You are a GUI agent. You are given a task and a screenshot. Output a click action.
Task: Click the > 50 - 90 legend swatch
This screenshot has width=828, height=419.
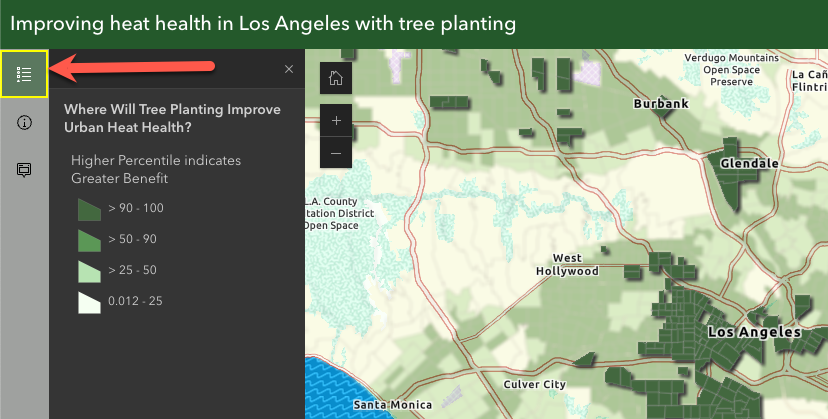point(90,240)
